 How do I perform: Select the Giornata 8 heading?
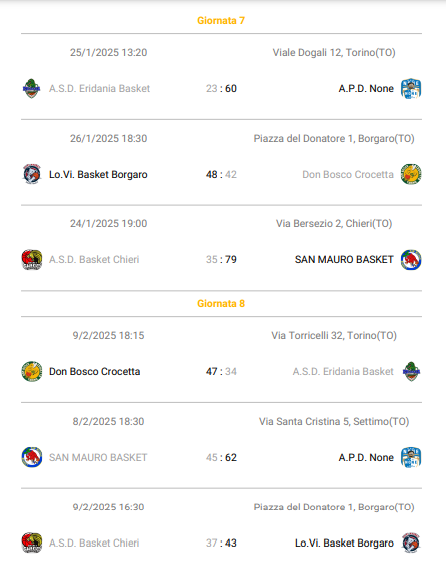221,303
